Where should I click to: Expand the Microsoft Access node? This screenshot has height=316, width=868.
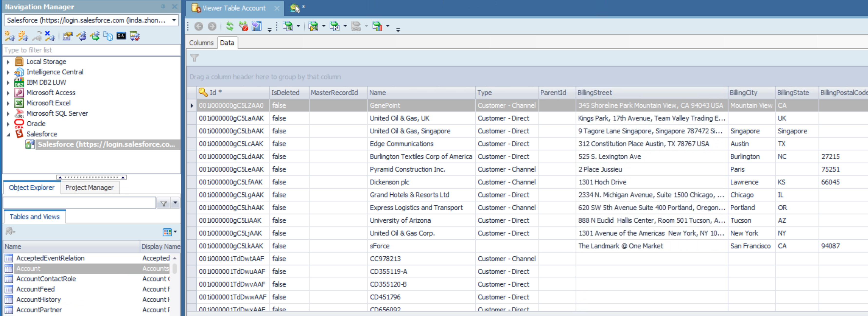coord(8,93)
